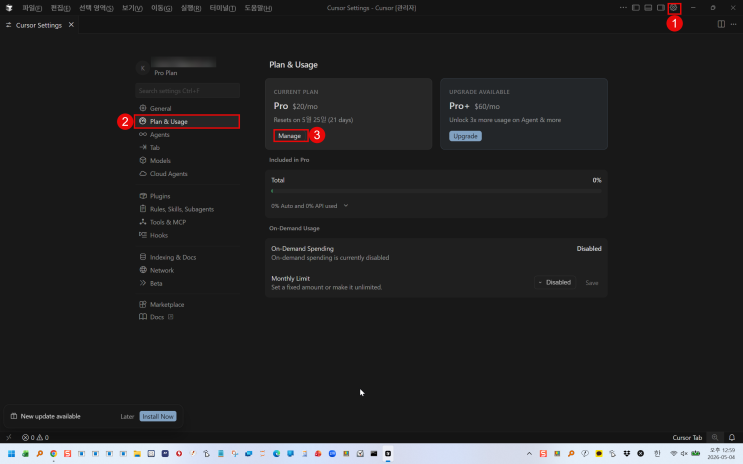
Task: Open the 편집(E) menu
Action: [60, 8]
